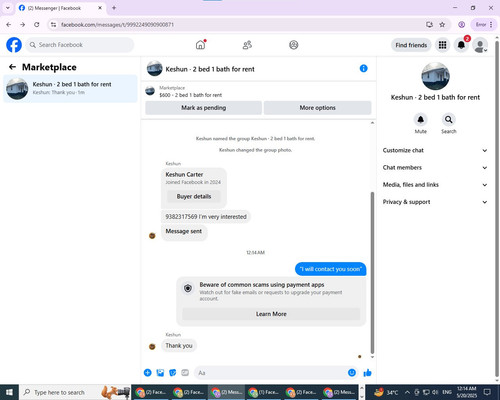This screenshot has height=400, width=500.
Task: Open the Chrome profile icon
Action: tap(462, 25)
